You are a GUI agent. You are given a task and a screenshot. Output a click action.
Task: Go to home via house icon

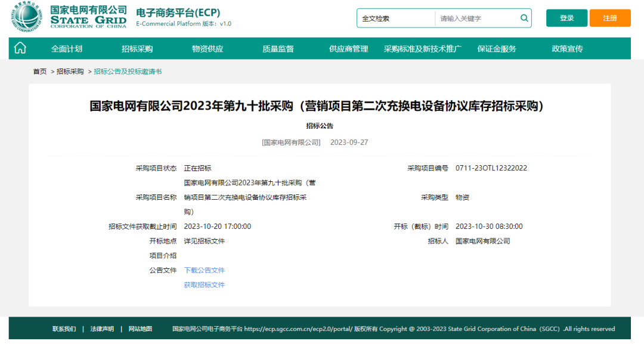(20, 48)
